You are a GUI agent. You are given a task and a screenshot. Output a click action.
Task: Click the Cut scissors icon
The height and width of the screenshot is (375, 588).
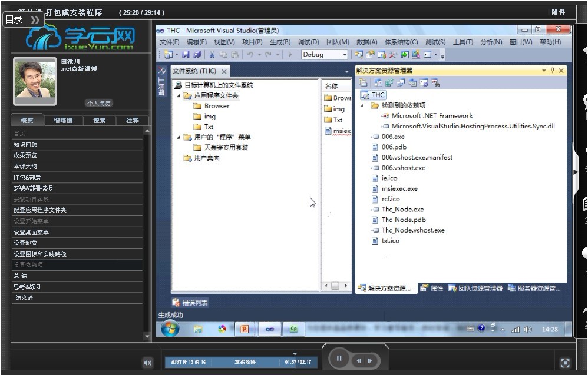click(x=212, y=55)
